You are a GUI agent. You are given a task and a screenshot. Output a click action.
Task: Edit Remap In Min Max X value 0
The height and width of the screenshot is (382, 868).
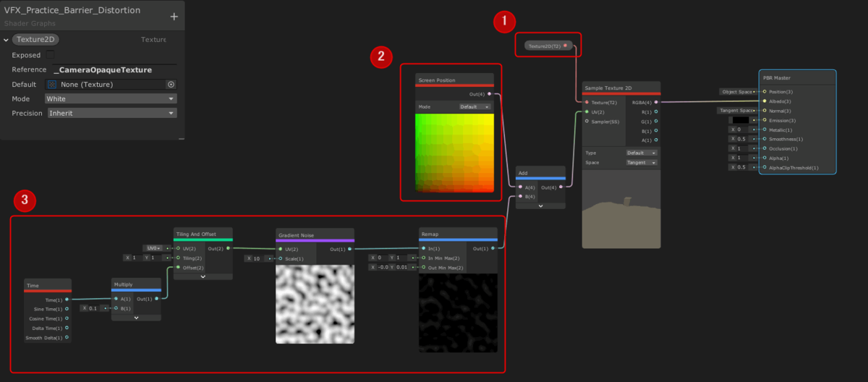pyautogui.click(x=380, y=258)
